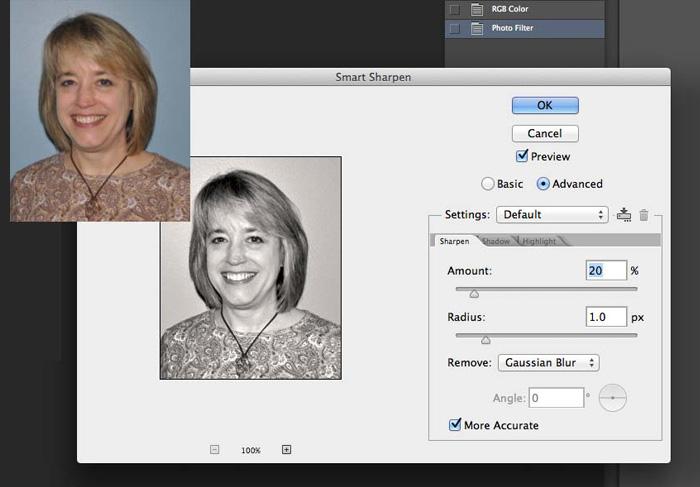Viewport: 700px width, 487px height.
Task: Select the Basic radio button
Action: tap(488, 184)
